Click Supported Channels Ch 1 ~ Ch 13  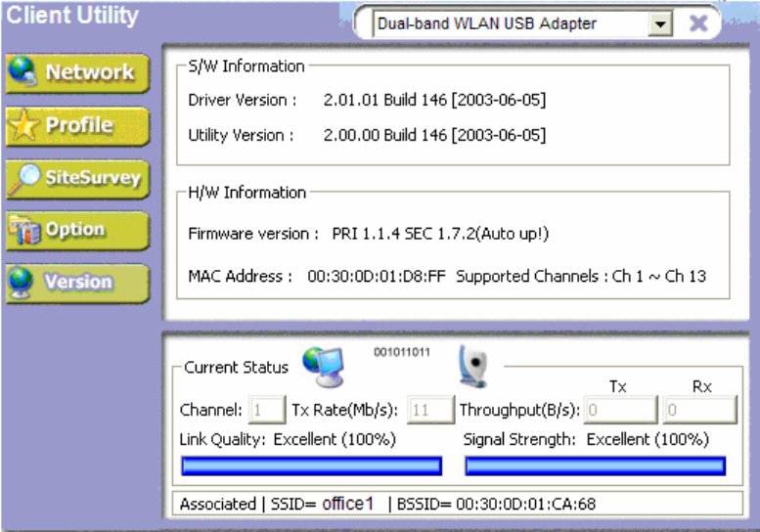581,276
